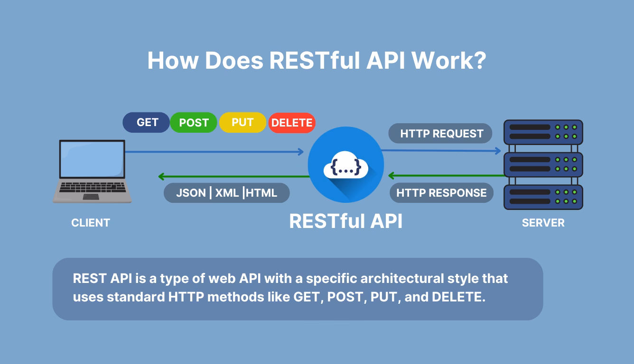
Task: Click the REST API description box
Action: 298,289
